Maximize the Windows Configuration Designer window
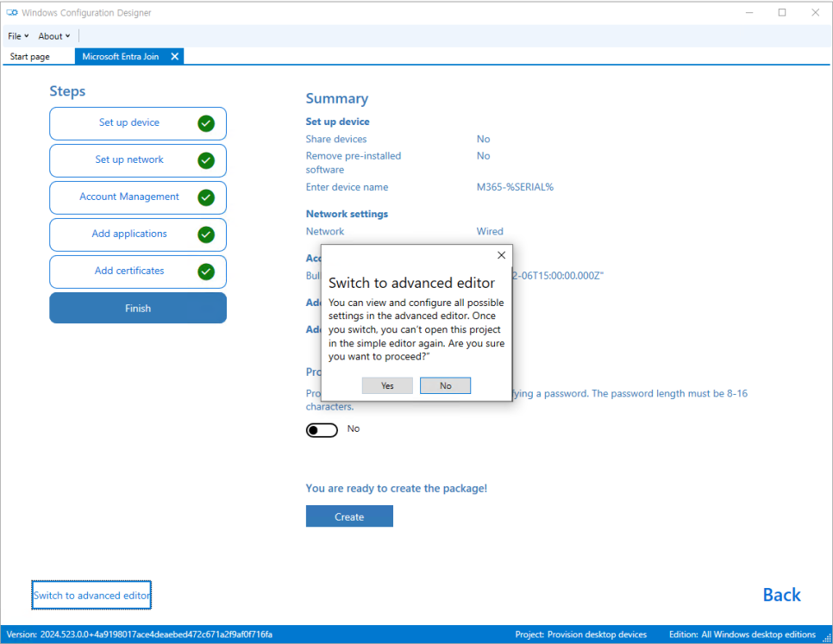The image size is (833, 644). coord(782,12)
